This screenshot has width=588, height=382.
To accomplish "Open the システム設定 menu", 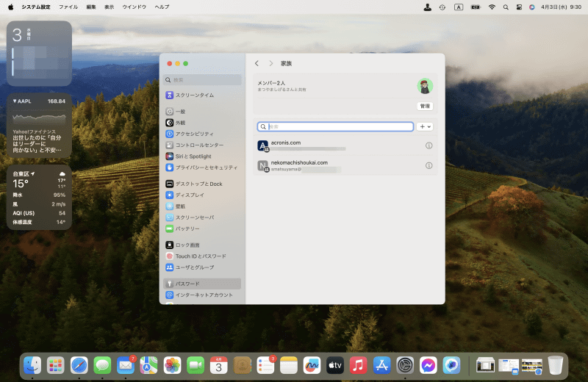I will (35, 7).
